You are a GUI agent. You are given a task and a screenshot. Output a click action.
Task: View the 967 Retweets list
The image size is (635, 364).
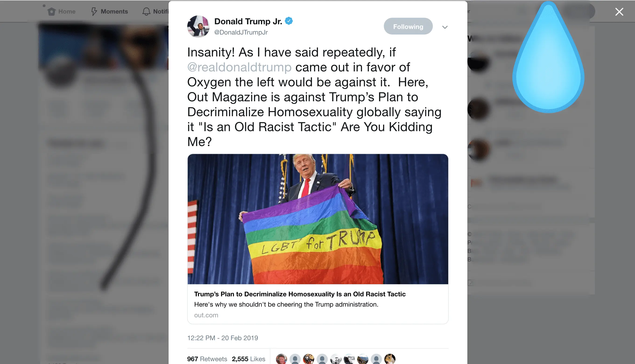207,359
